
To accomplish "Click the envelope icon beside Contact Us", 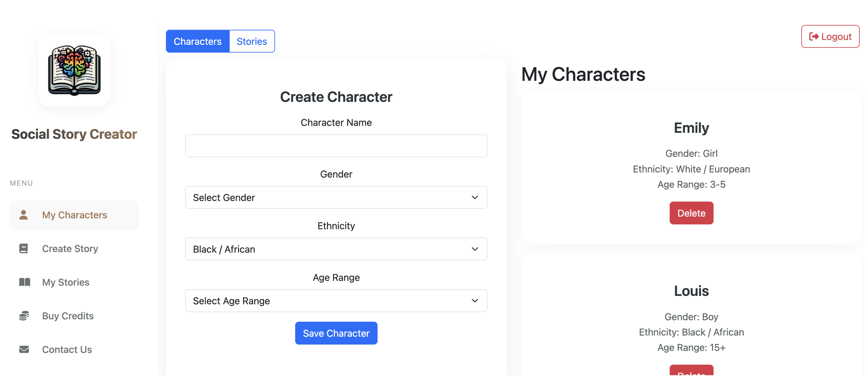I will point(24,349).
